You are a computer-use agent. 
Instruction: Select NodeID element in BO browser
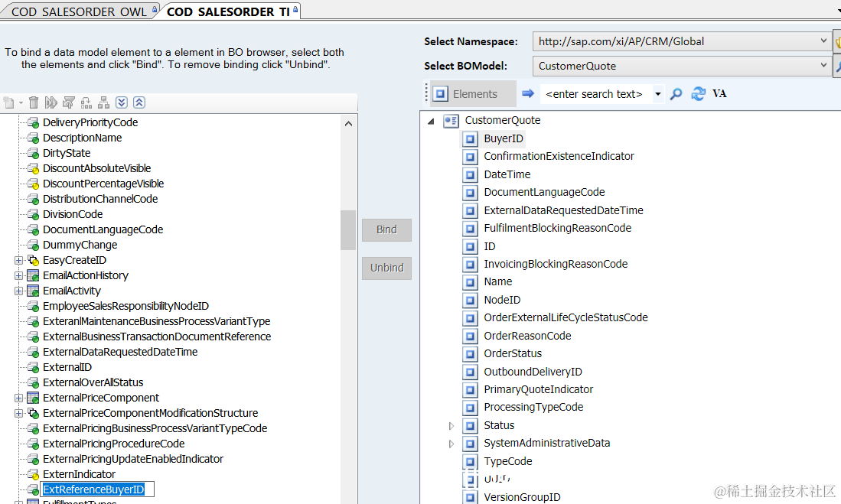(502, 300)
